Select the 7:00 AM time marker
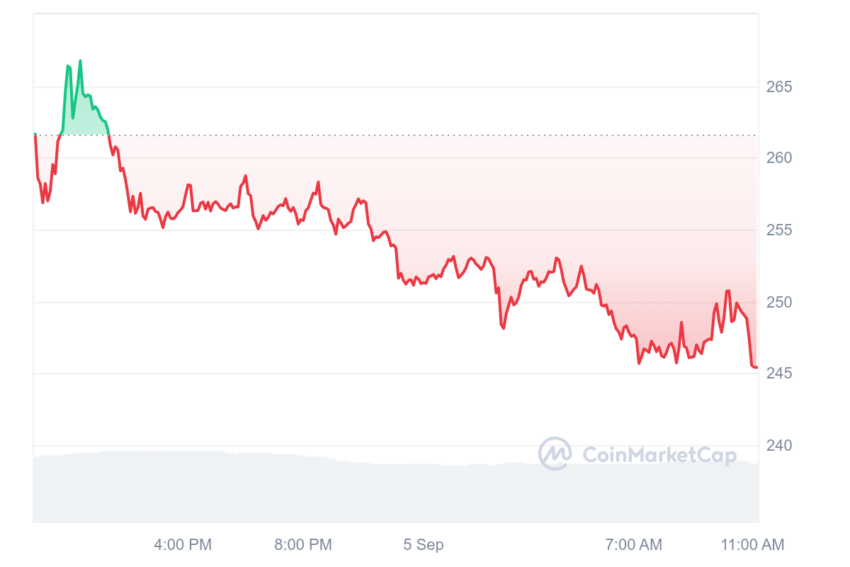 pos(634,544)
